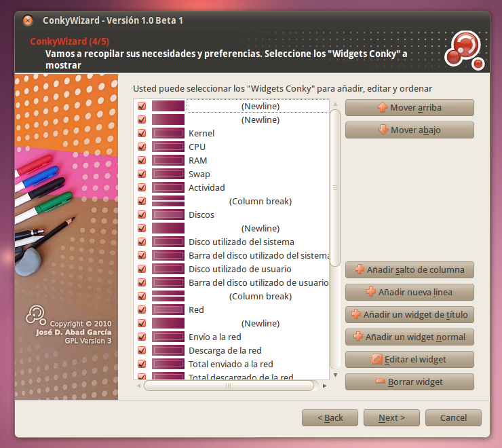The width and height of the screenshot is (502, 448).
Task: Select the 'CPU' list row text
Action: (x=197, y=147)
